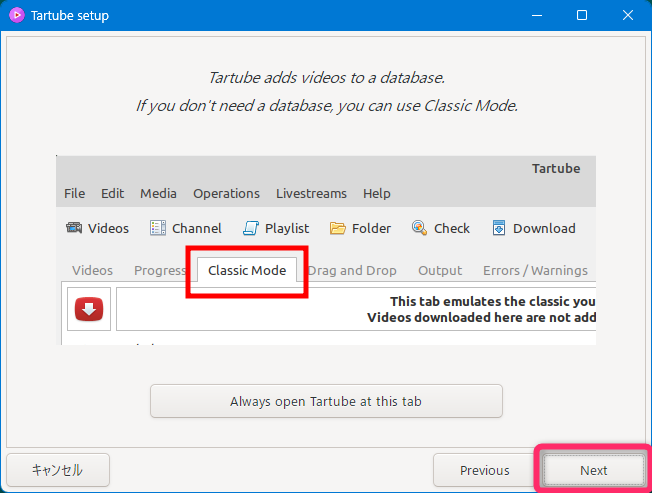652x493 pixels.
Task: Open the Livestreams menu
Action: pos(311,193)
